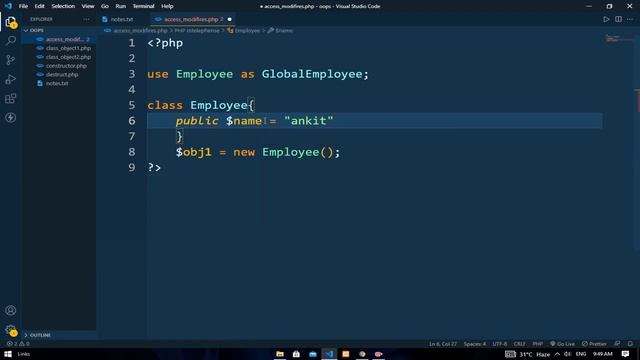Open notifications bell in status bar
The width and height of the screenshot is (640, 360).
coord(630,344)
